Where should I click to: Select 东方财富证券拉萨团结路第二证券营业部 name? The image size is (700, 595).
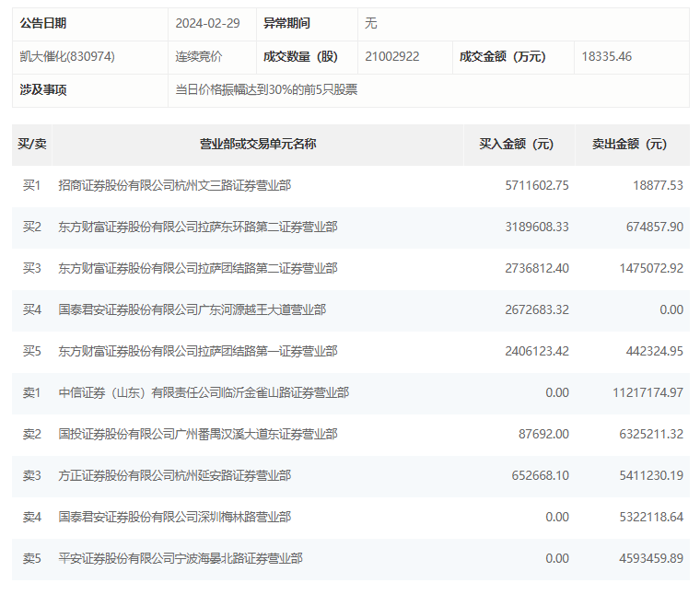click(198, 268)
